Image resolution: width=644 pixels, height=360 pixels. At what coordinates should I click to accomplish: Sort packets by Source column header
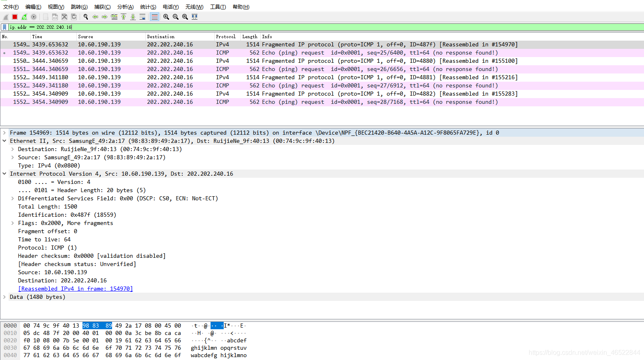(111, 37)
